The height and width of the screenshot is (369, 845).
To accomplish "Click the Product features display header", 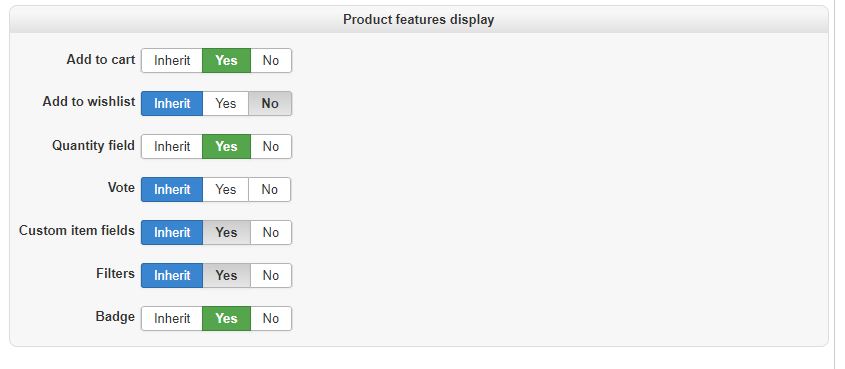I will tap(419, 20).
